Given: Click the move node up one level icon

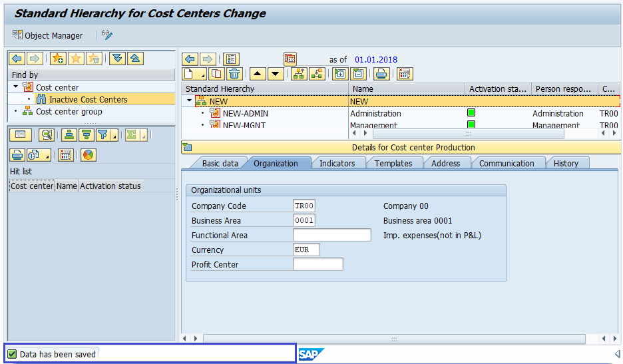Looking at the screenshot, I should coord(299,74).
